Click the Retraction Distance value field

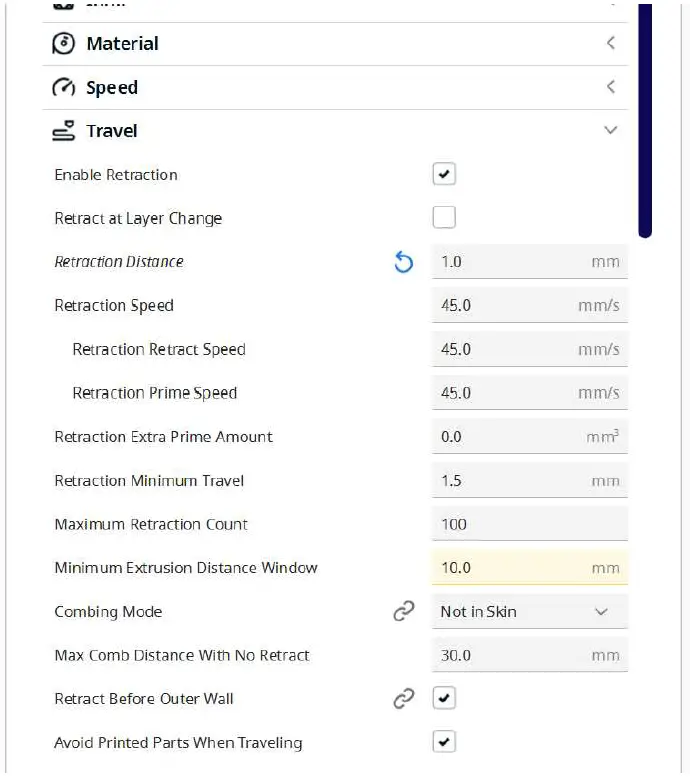point(510,262)
